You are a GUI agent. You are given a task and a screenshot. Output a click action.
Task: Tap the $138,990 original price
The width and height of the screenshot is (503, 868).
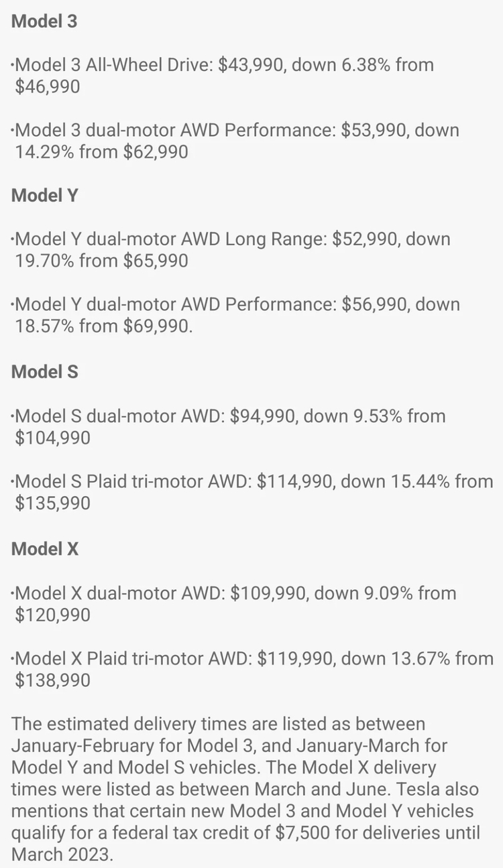point(52,680)
